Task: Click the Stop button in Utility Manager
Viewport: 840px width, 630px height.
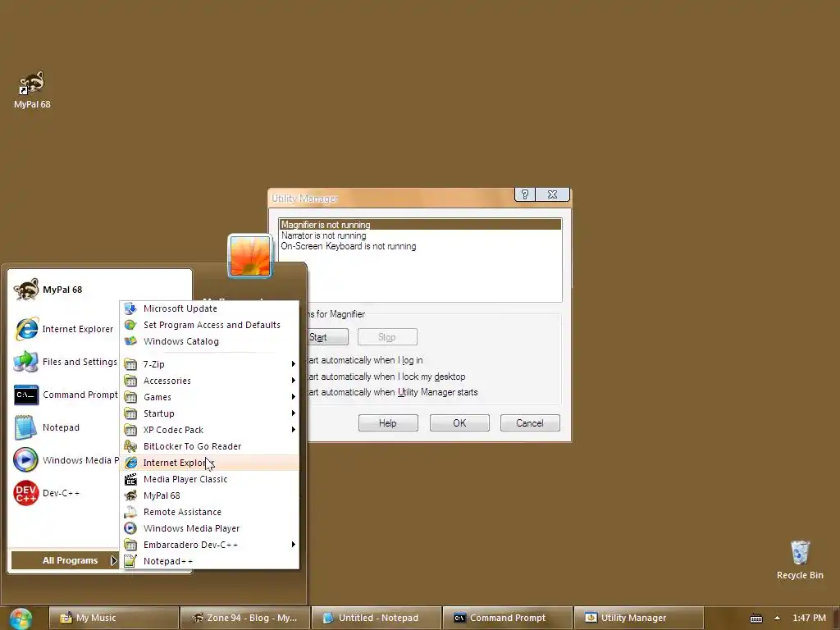Action: click(x=387, y=337)
